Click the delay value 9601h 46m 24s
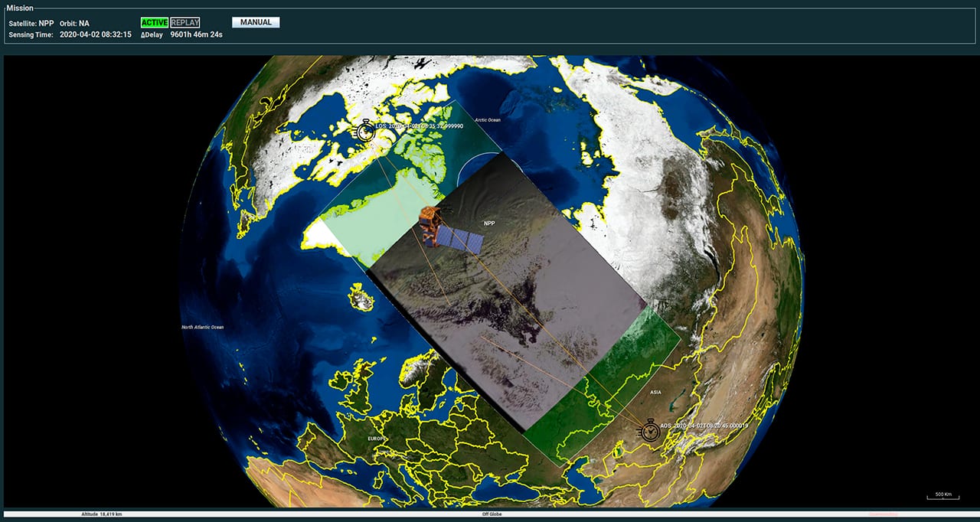Viewport: 980px width, 522px height. click(198, 34)
